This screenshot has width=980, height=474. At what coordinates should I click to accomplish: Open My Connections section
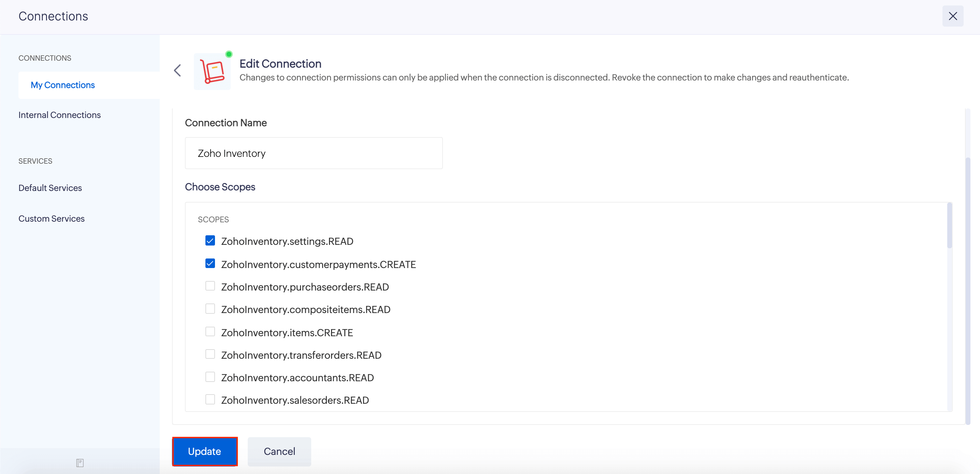63,85
